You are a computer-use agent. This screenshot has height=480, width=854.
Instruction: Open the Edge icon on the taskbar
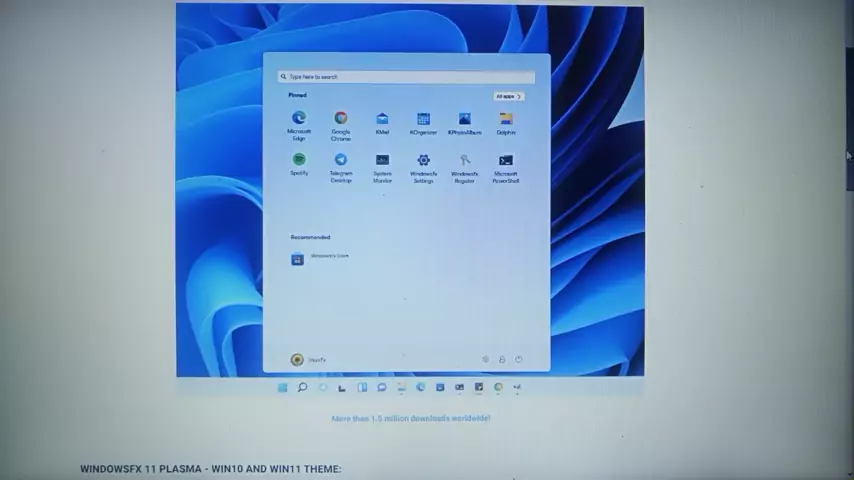pos(420,387)
